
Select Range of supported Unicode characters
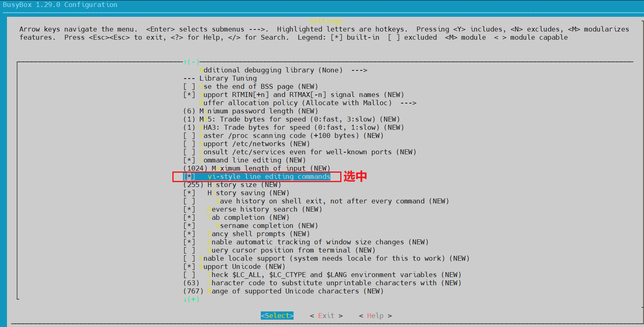click(x=283, y=291)
